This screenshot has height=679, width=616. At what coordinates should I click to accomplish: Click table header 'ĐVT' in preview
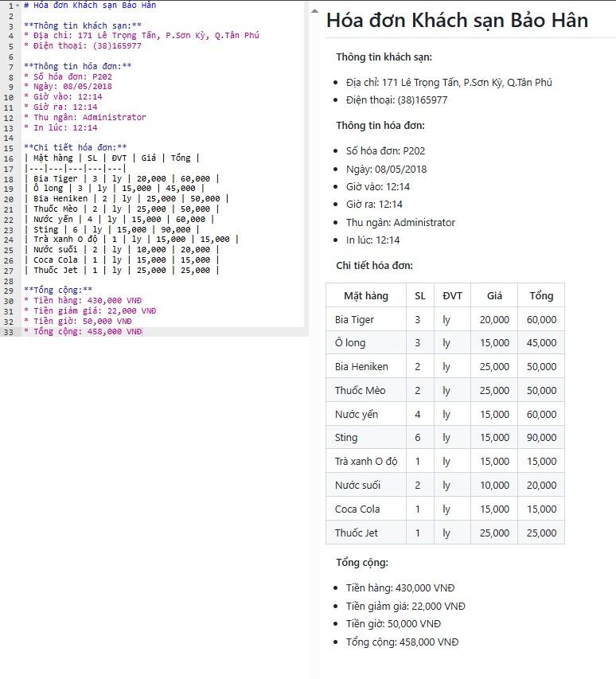click(452, 296)
